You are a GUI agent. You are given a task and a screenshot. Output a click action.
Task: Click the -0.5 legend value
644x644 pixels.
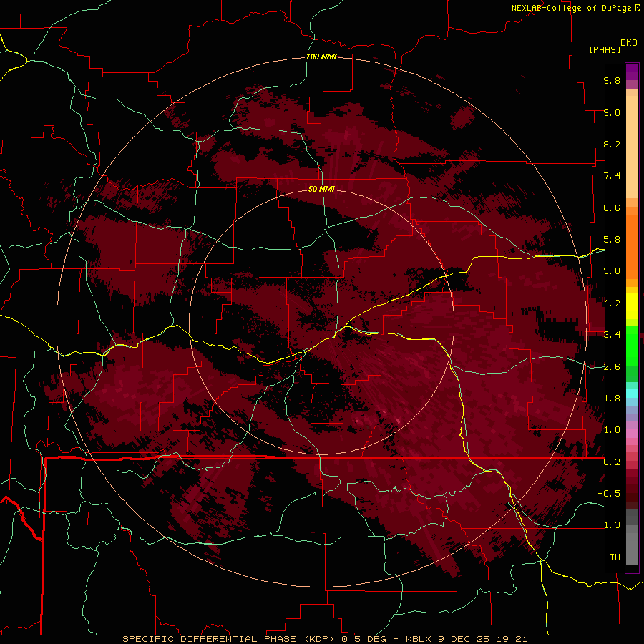tap(609, 494)
